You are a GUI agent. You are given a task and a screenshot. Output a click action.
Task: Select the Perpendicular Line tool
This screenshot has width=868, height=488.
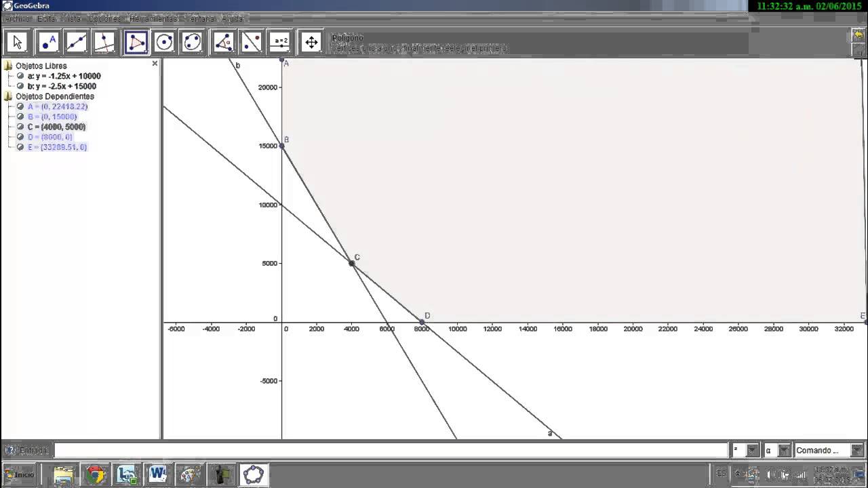(x=104, y=42)
